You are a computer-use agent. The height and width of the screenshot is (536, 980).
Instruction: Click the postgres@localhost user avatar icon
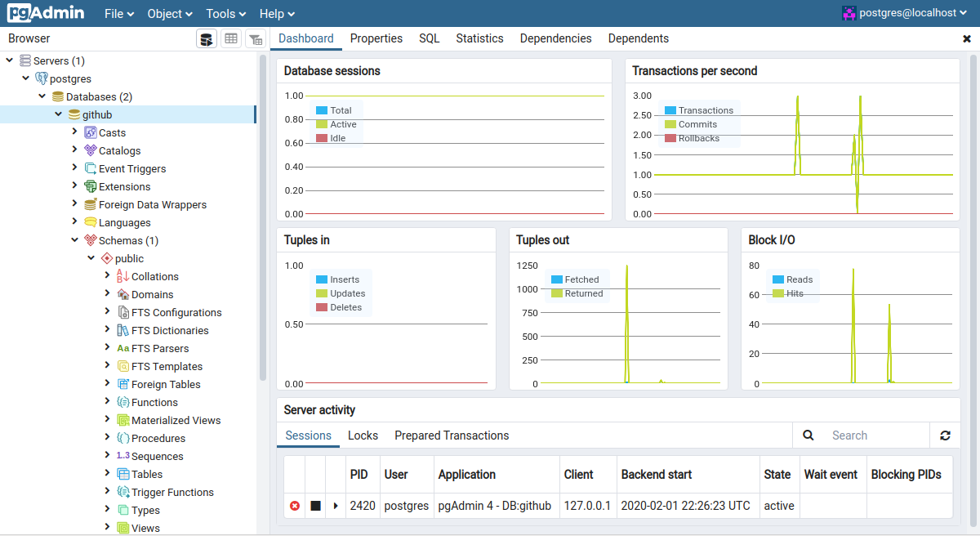pyautogui.click(x=849, y=13)
